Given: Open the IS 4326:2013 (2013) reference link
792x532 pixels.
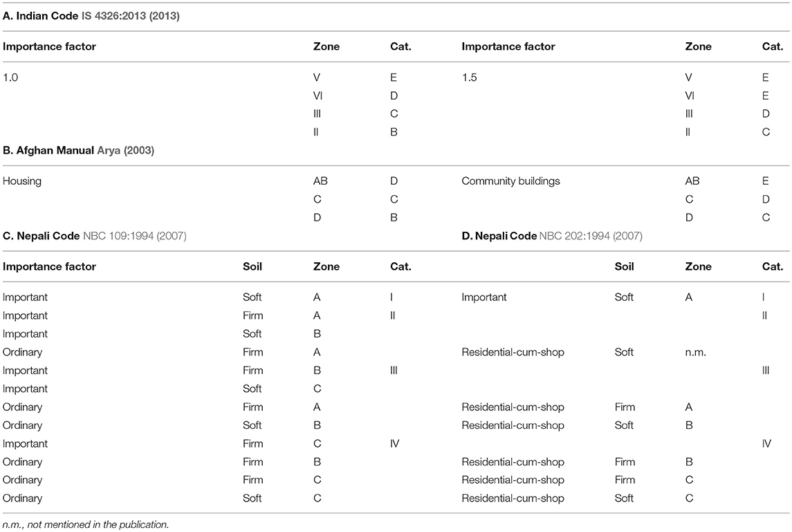Looking at the screenshot, I should pyautogui.click(x=130, y=16).
